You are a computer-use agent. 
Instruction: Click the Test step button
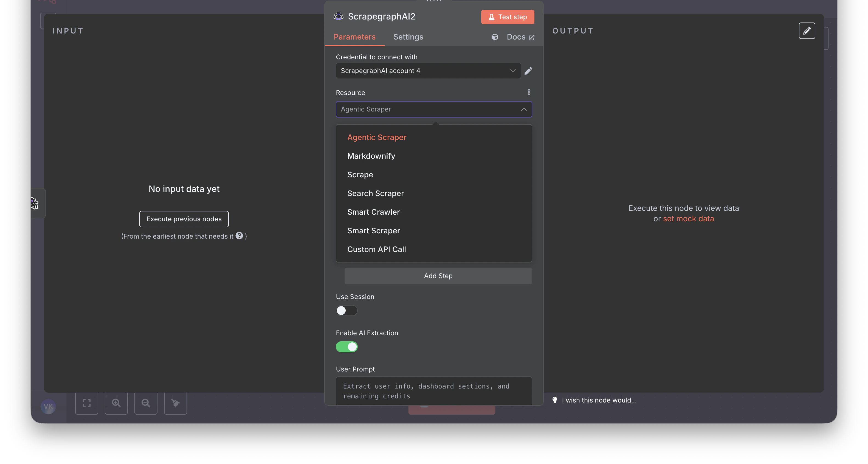[508, 16]
